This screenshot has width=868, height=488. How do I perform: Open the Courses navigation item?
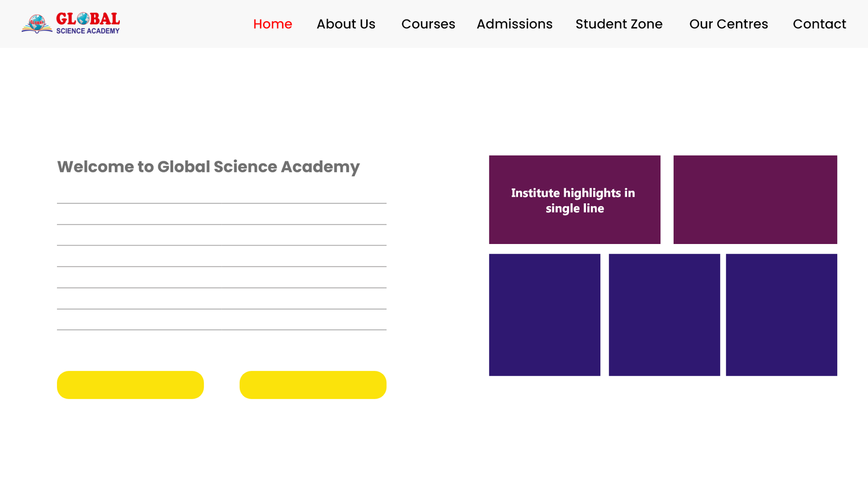tap(428, 24)
